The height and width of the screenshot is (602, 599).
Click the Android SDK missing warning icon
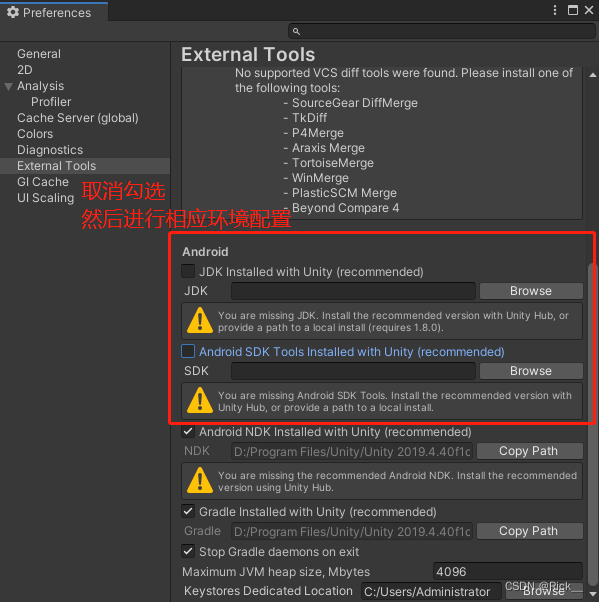pos(200,400)
